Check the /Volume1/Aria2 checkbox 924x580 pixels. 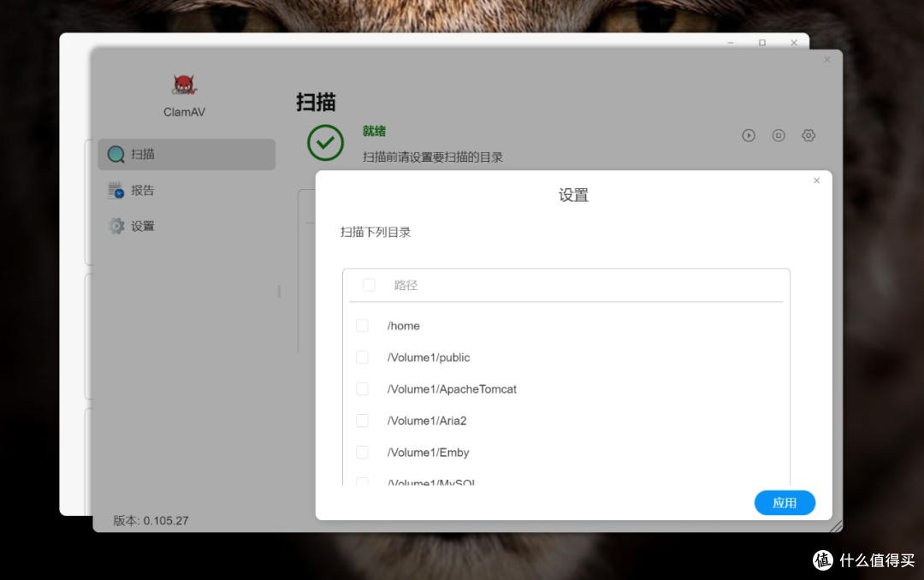click(363, 421)
